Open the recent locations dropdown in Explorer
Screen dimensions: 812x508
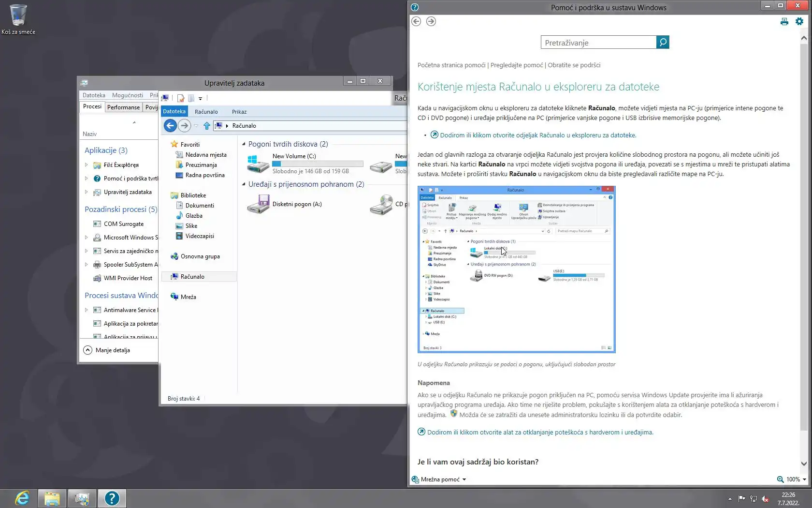tap(196, 126)
